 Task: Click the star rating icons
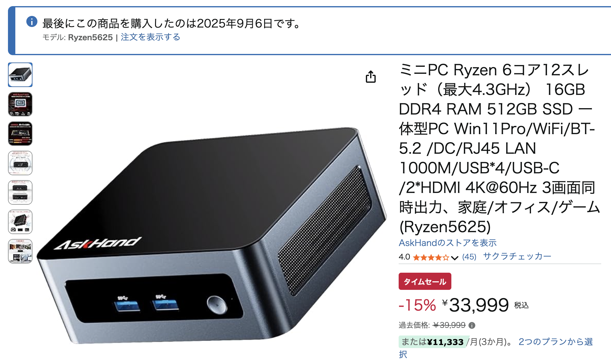[x=431, y=257]
